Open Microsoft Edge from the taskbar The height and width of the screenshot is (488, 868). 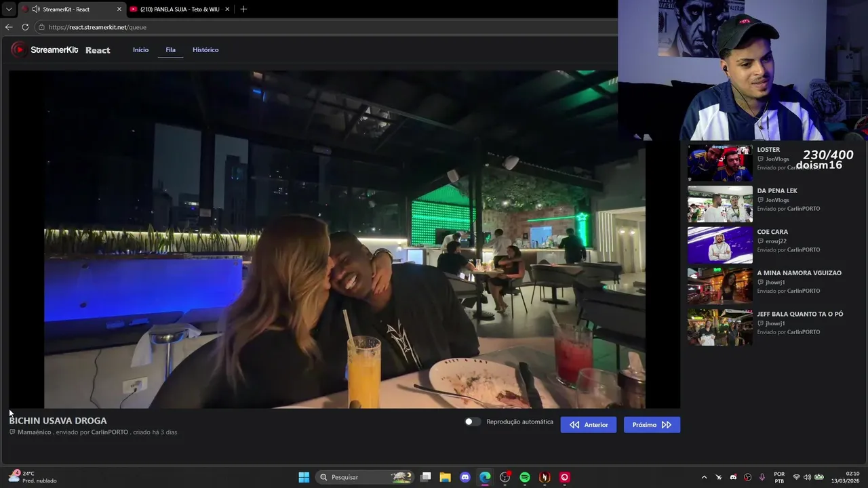point(485,477)
